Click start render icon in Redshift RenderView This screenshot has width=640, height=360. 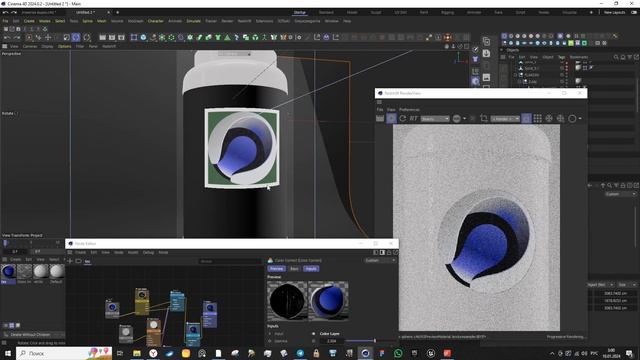point(380,118)
